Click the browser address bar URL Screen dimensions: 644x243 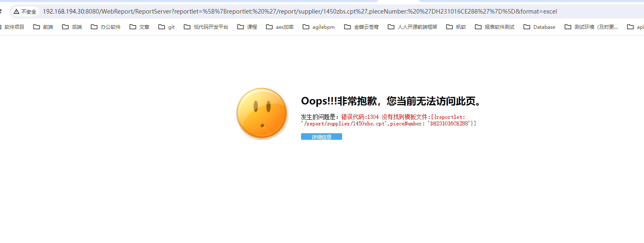point(300,12)
